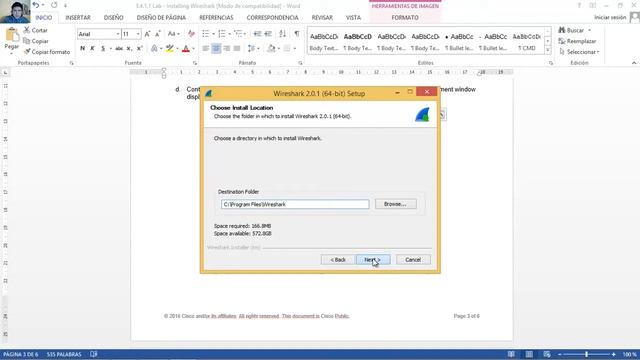Toggle show paragraph marks ¶
The image size is (640, 360).
click(297, 34)
